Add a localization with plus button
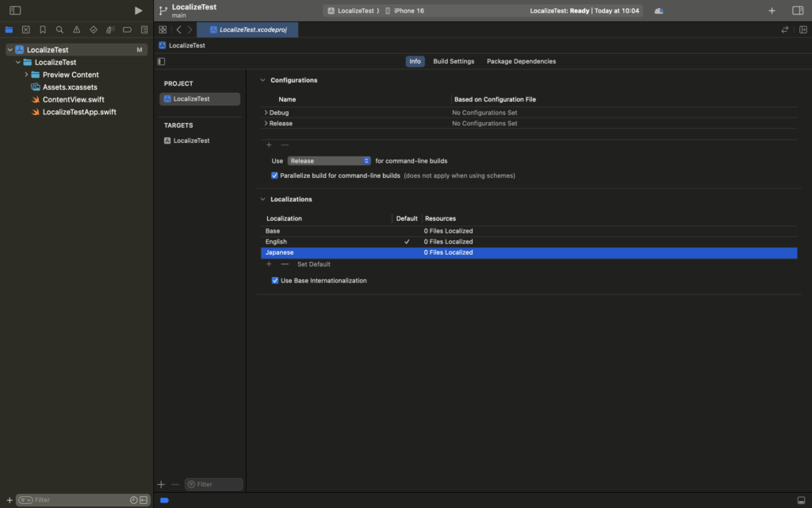The width and height of the screenshot is (812, 508). [x=269, y=264]
